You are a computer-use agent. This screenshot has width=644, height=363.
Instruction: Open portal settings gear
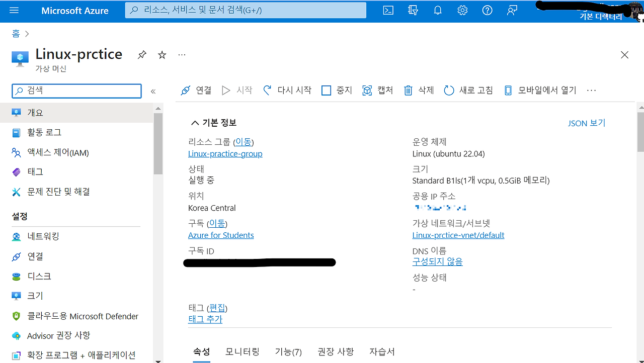(462, 11)
